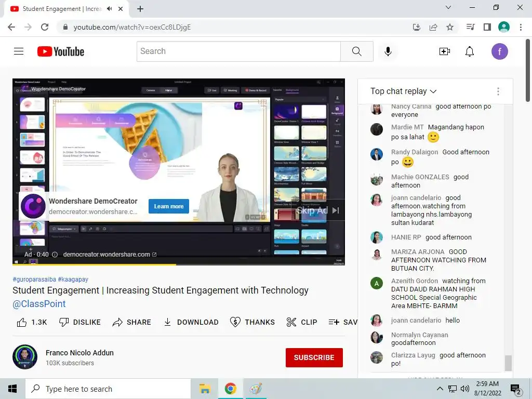Select Student Engagement browser tab
Image resolution: width=532 pixels, height=399 pixels.
(x=62, y=9)
